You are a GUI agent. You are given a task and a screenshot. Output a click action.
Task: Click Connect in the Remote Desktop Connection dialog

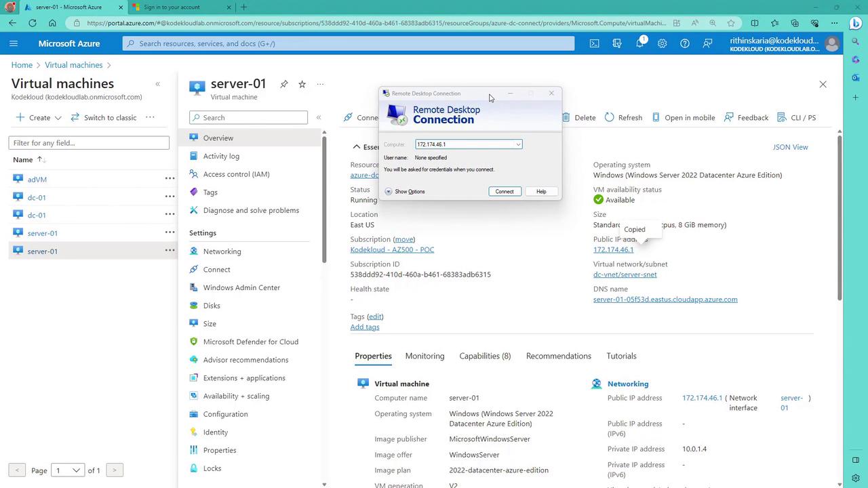pos(505,192)
